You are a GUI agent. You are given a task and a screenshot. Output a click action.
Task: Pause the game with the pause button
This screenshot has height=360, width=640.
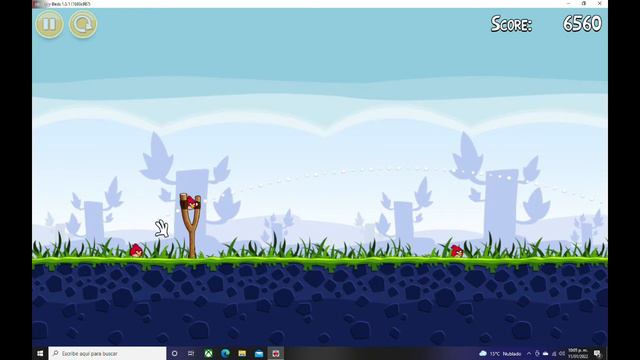click(x=49, y=24)
